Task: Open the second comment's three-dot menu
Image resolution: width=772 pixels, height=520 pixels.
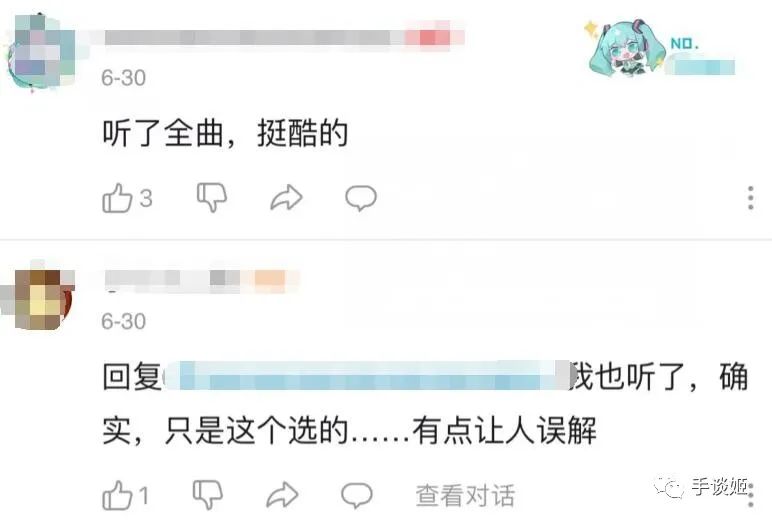Action: tap(751, 496)
